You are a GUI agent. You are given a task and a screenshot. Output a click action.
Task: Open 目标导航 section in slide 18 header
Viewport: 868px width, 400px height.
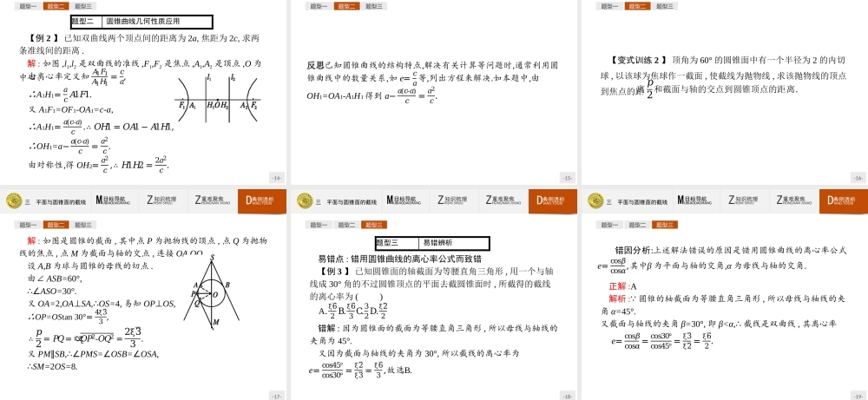405,200
